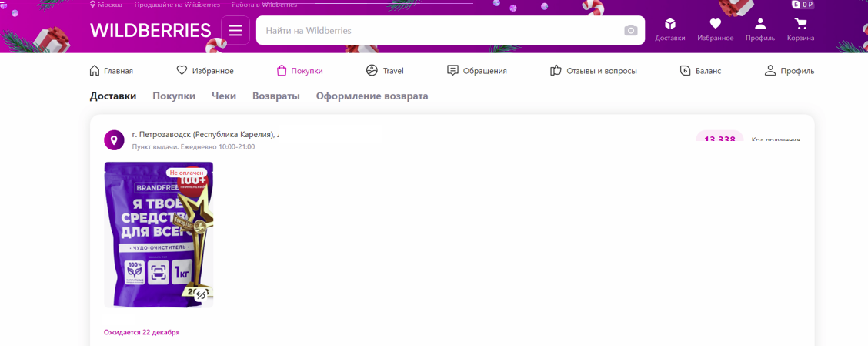The image size is (868, 346).
Task: Click the Не оплачен badge
Action: 185,173
